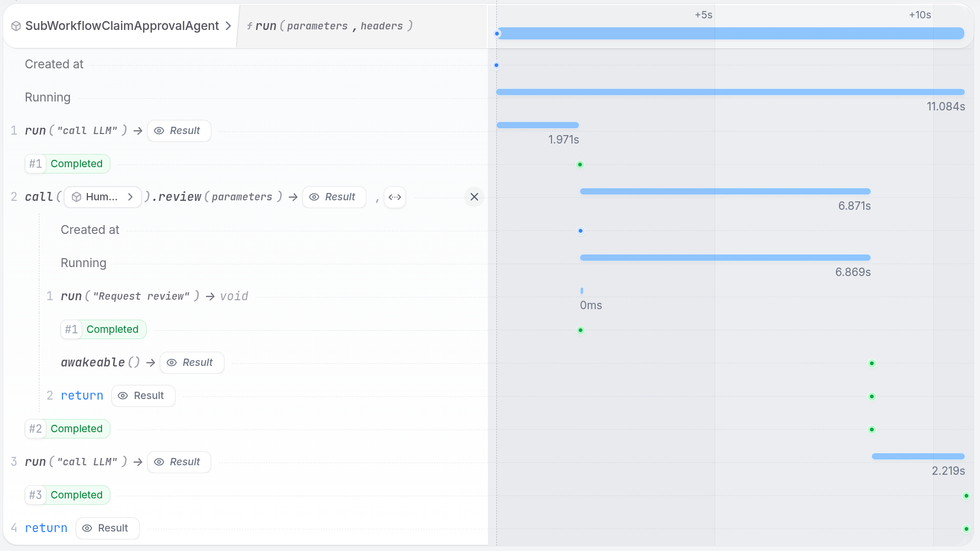Click the 2.219s call LLM timeline bar
The height and width of the screenshot is (551, 980).
pyautogui.click(x=918, y=456)
